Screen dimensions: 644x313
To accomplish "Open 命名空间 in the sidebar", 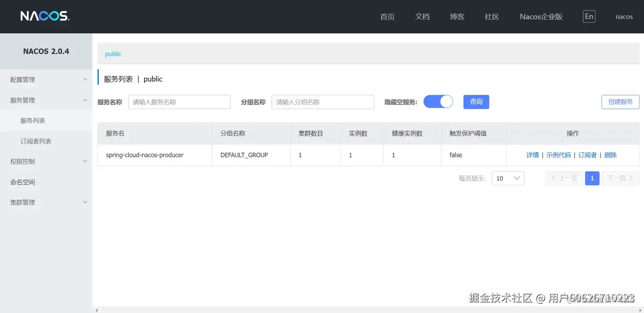I will [x=46, y=182].
